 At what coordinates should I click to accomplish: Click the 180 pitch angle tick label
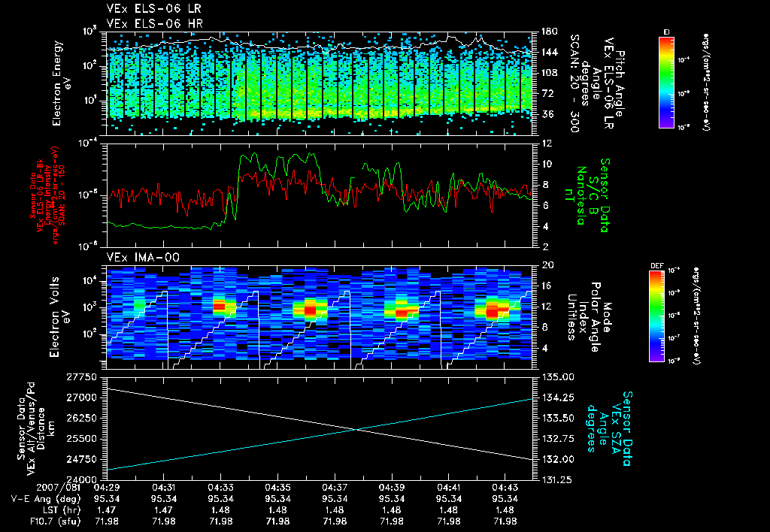coord(549,32)
